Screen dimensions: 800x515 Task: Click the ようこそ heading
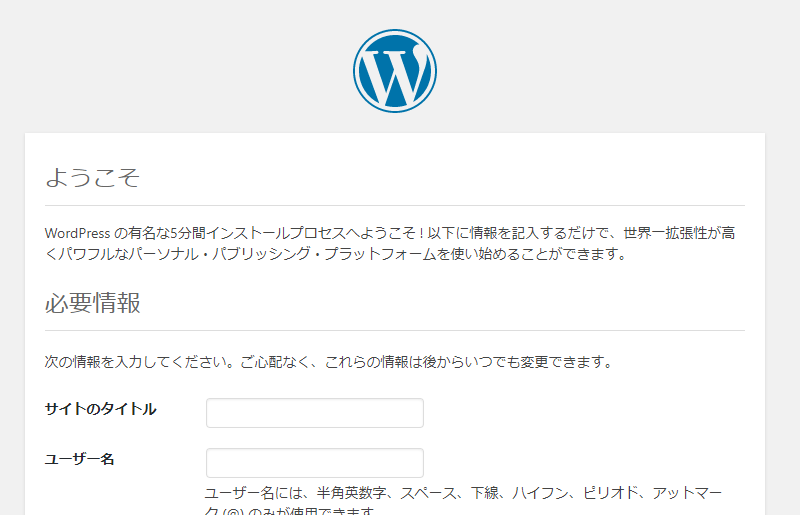[x=92, y=178]
